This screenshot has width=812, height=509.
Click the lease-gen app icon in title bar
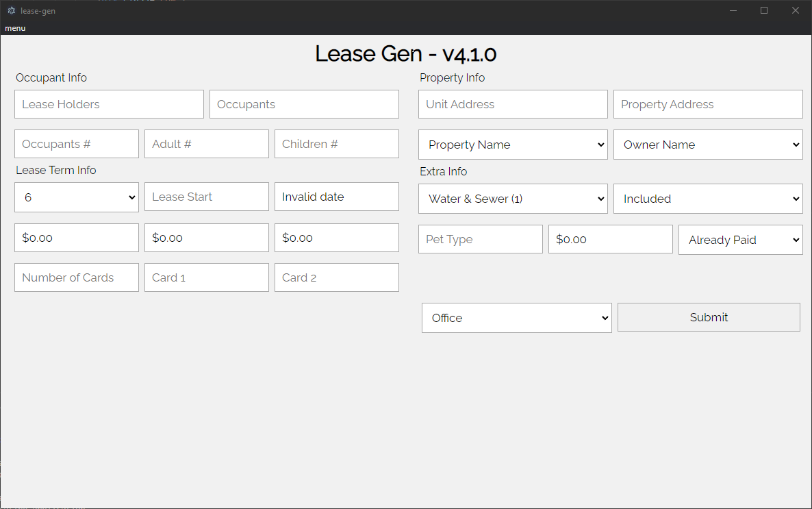click(x=11, y=11)
